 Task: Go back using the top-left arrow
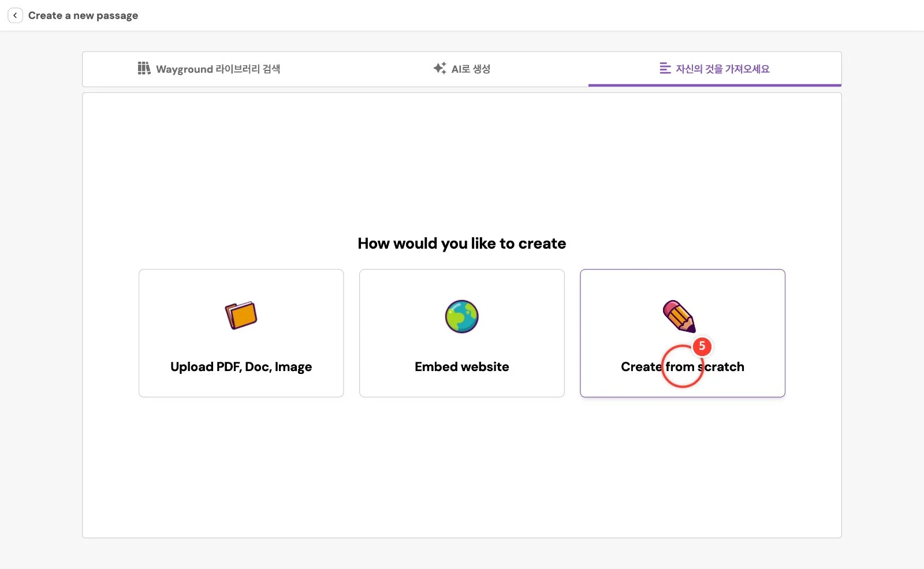click(x=15, y=16)
